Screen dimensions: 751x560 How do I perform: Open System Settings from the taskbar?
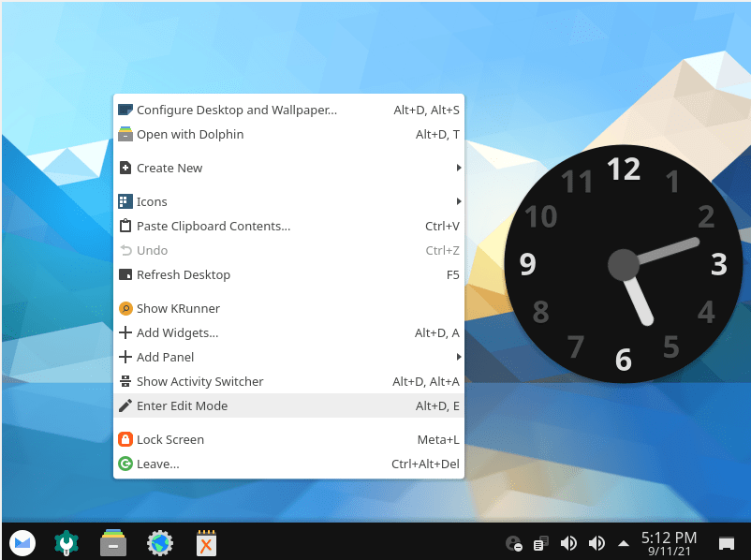pyautogui.click(x=159, y=543)
